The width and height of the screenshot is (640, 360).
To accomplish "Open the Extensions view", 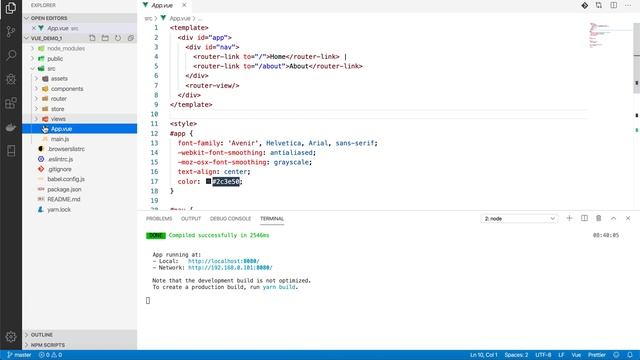I will coord(11,103).
